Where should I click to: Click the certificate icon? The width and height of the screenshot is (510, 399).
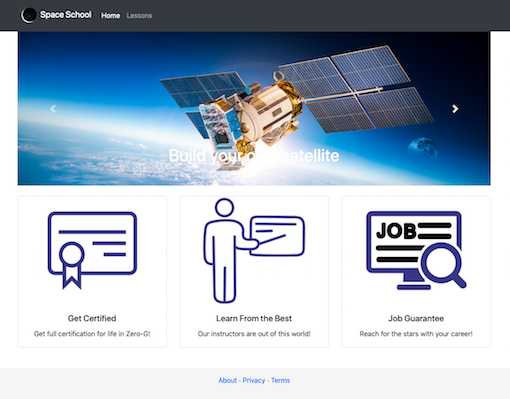tap(92, 250)
